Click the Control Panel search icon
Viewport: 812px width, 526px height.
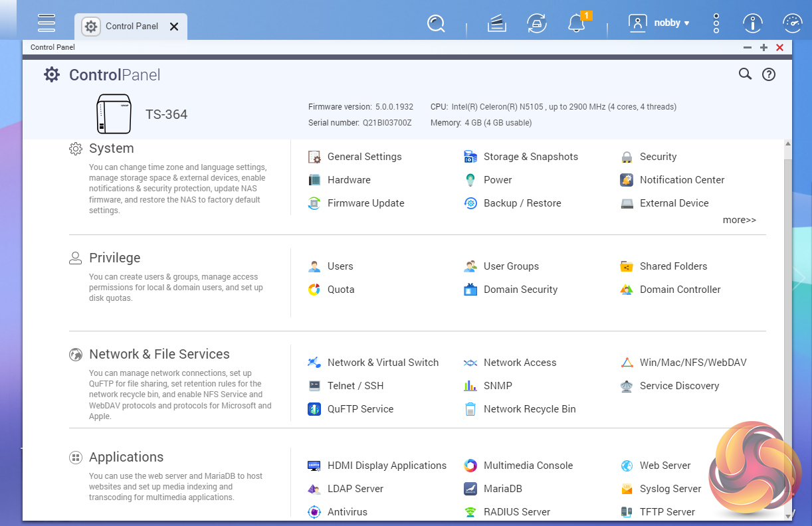(x=745, y=74)
